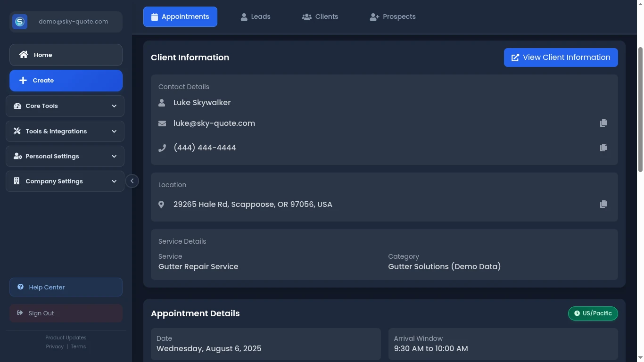Click the US/Pacific timezone badge
The width and height of the screenshot is (644, 362).
click(593, 313)
